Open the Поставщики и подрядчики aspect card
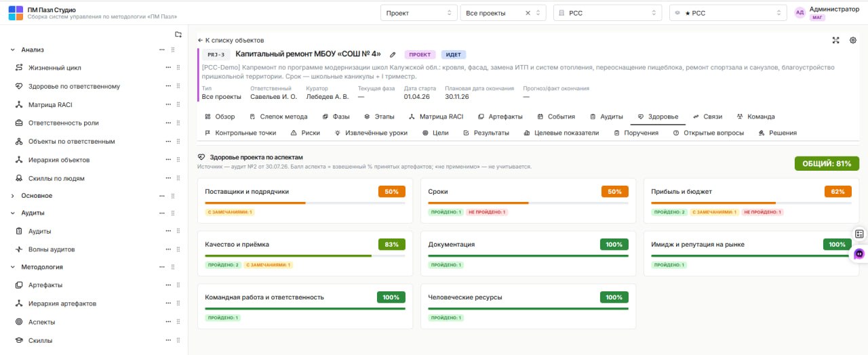The width and height of the screenshot is (868, 355). point(305,201)
